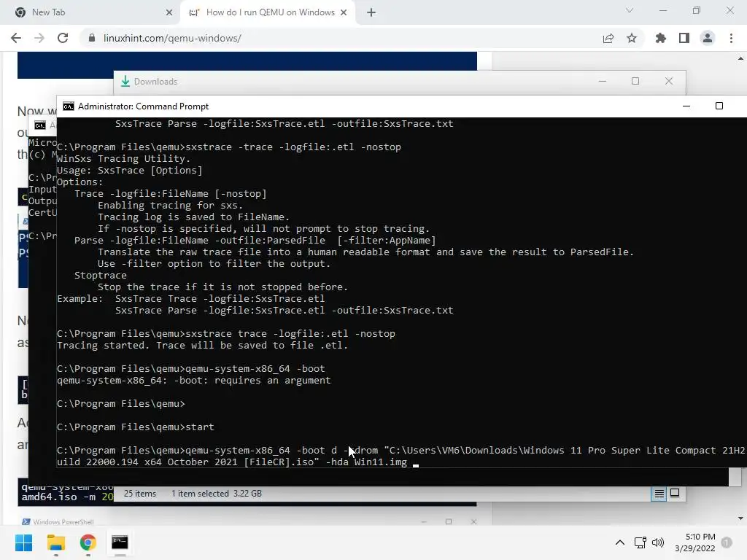Viewport: 747px width, 560px height.
Task: Open Chrome profile avatar menu
Action: (708, 38)
